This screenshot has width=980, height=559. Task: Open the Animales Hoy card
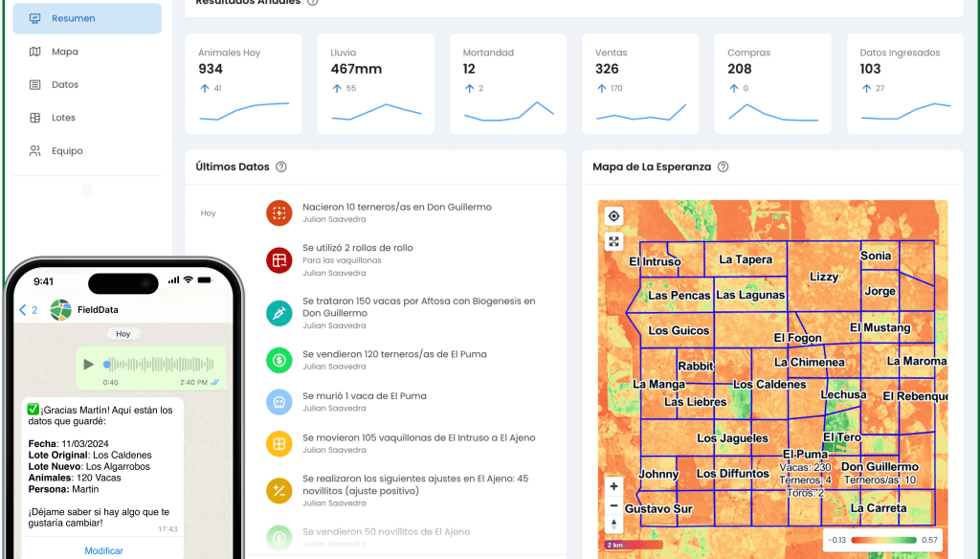[x=244, y=84]
